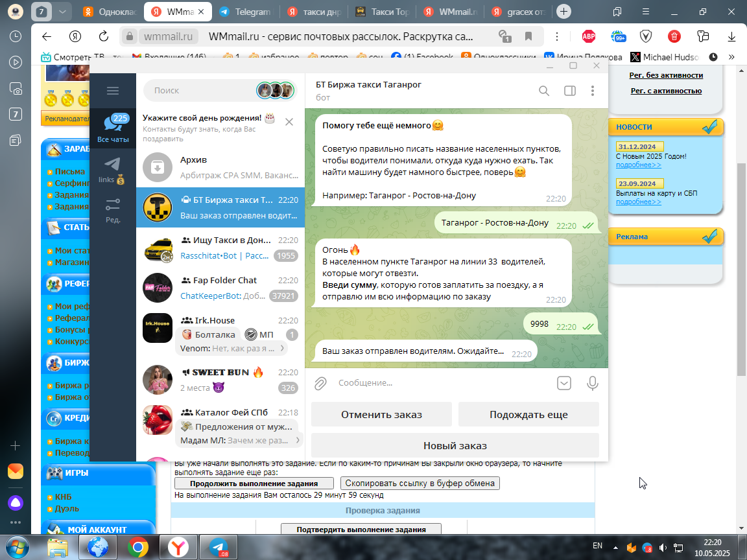
Task: Open Telegram hamburger menu
Action: (113, 91)
